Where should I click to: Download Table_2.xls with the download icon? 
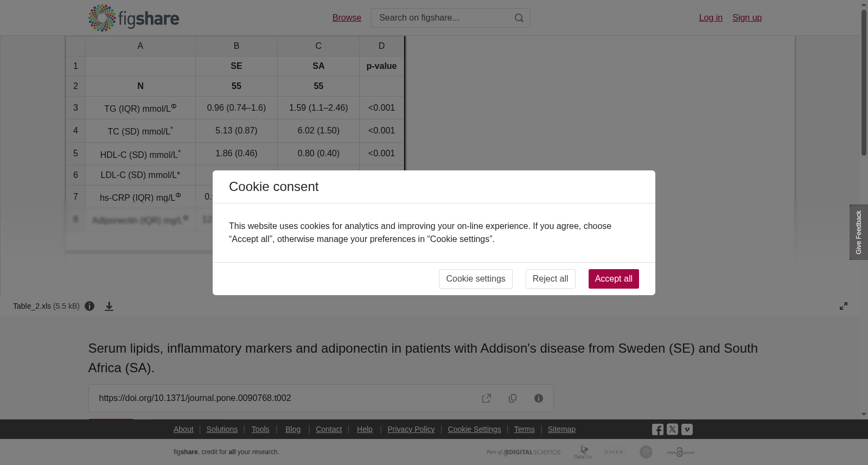(109, 306)
